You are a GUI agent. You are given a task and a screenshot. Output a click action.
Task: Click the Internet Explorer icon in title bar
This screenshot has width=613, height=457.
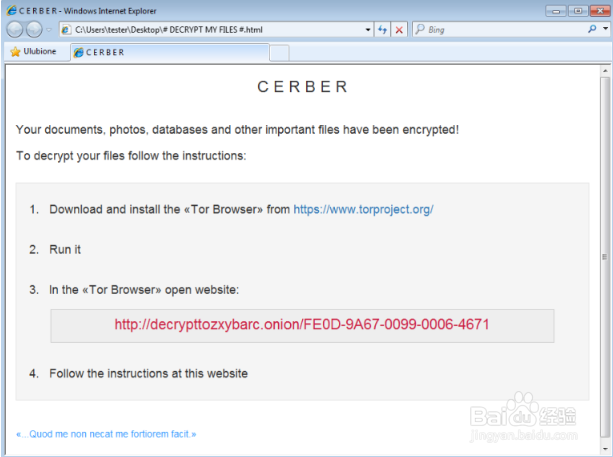12,11
